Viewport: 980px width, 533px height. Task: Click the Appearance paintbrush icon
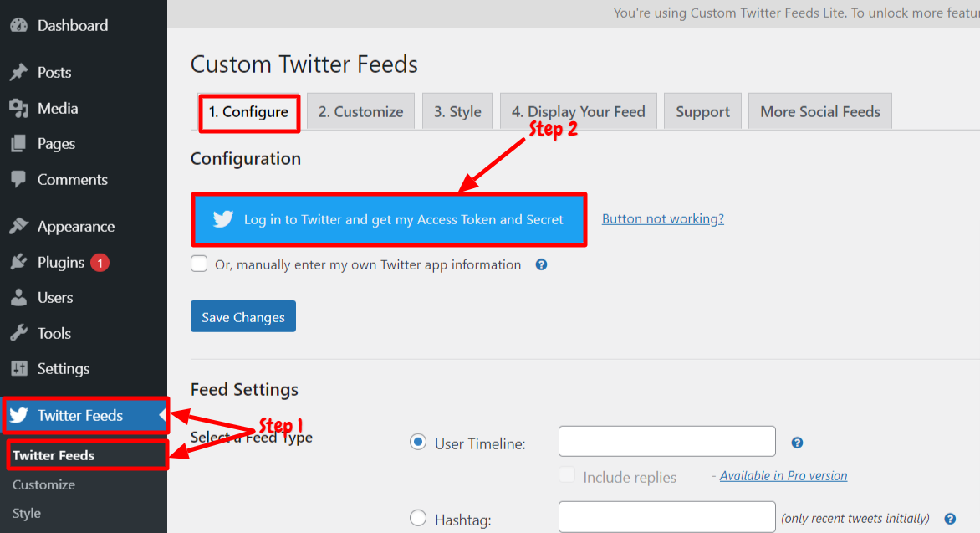(18, 226)
